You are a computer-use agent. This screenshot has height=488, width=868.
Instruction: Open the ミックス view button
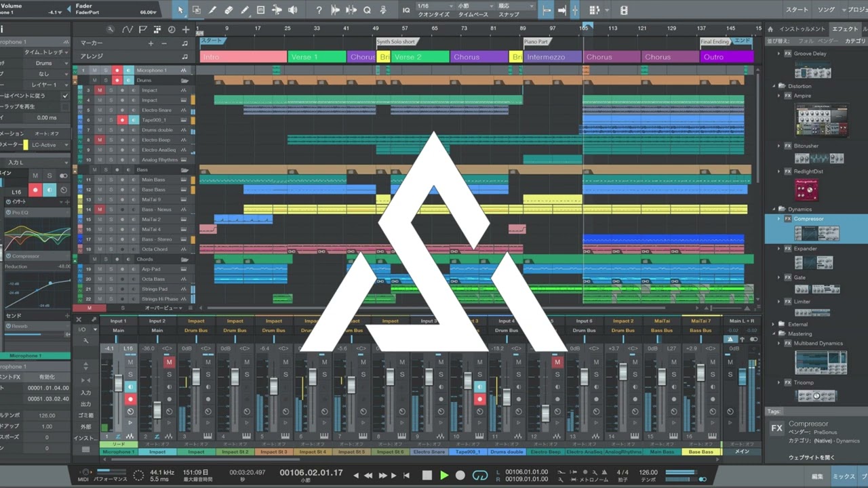844,476
